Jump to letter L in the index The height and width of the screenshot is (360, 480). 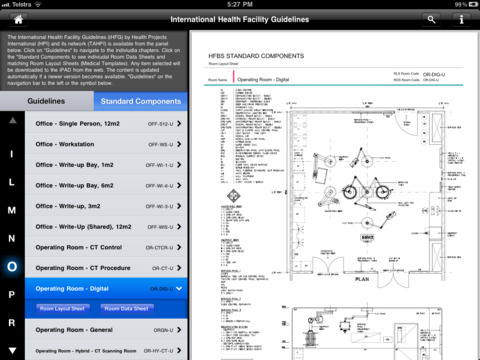click(12, 182)
